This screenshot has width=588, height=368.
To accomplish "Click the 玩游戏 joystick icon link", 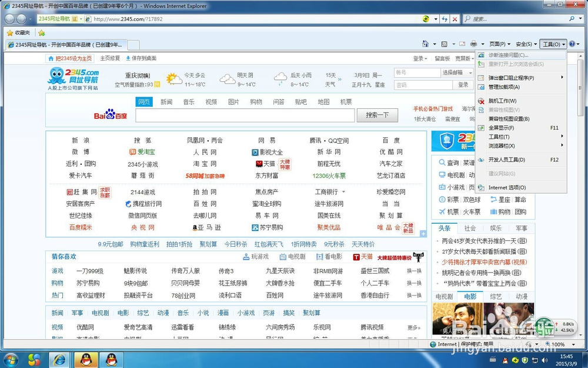I will tap(246, 257).
